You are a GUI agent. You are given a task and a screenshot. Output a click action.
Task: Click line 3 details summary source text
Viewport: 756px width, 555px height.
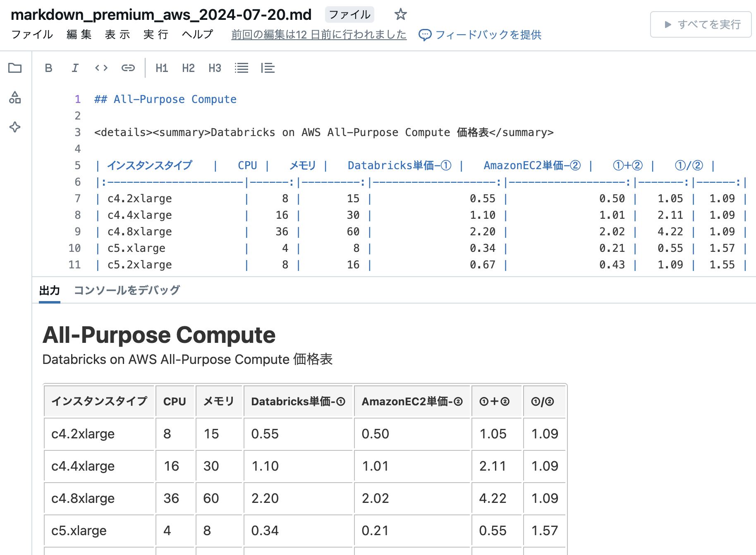click(x=324, y=132)
